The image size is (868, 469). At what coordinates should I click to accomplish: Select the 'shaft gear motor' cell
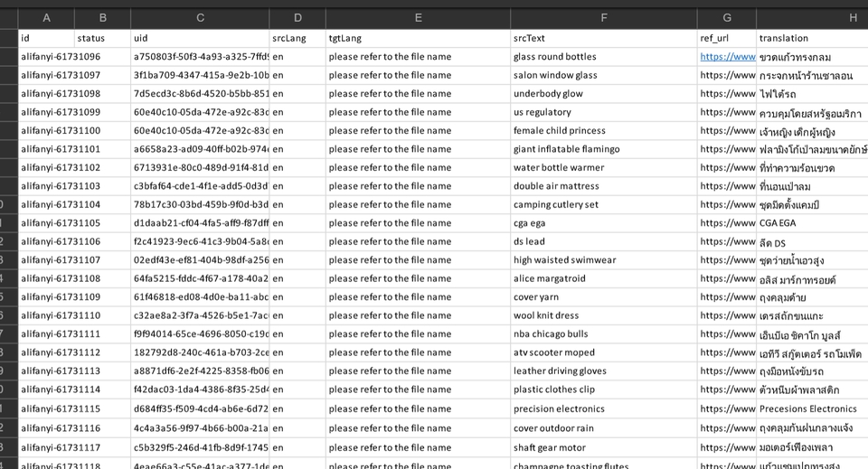click(603, 447)
